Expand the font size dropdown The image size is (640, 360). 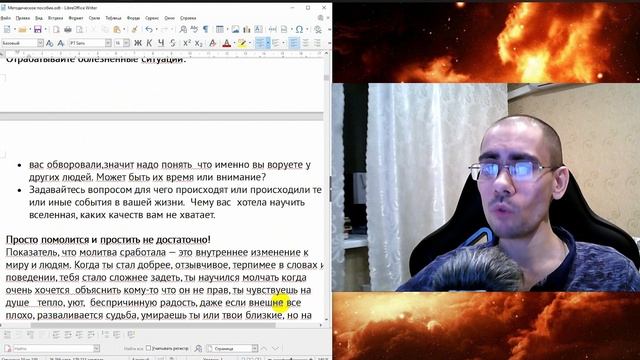point(127,43)
